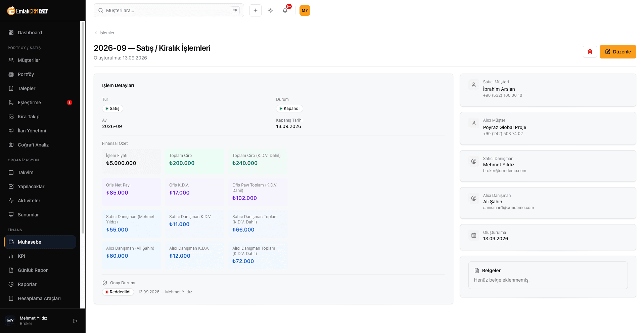Click the sidebar vertical scrollbar

coord(83,128)
